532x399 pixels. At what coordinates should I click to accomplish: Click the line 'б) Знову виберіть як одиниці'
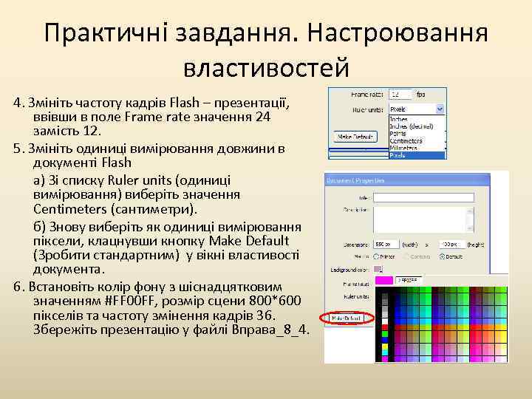(x=167, y=227)
